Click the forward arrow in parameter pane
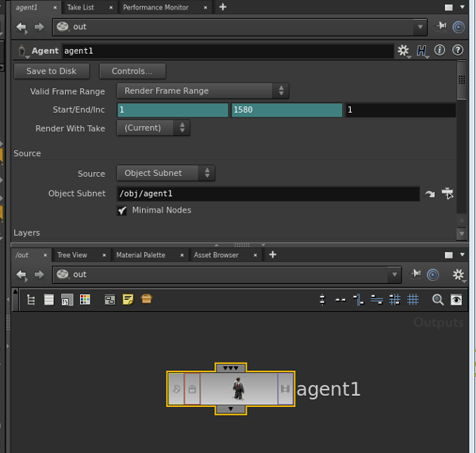Viewport: 476px width, 453px height. [39, 27]
